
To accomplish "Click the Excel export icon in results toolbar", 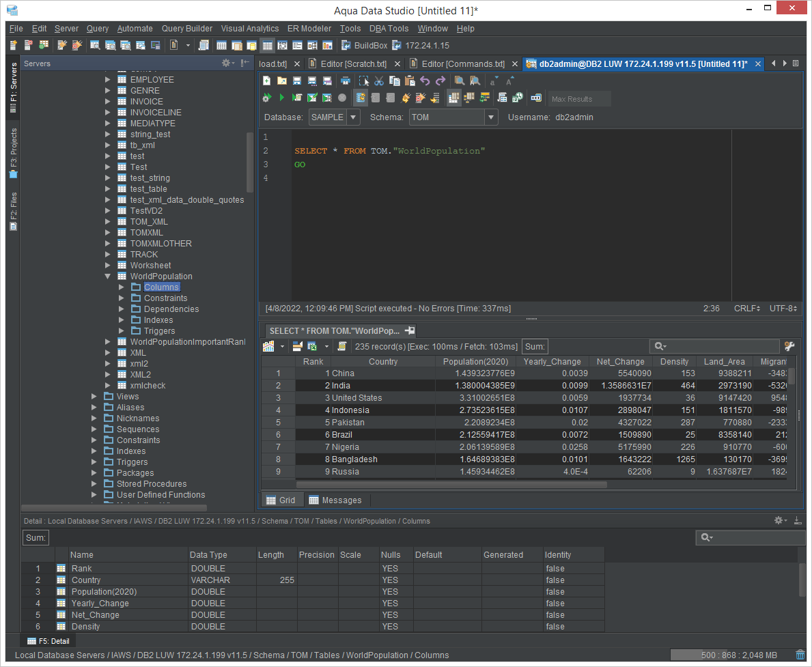I will coord(311,346).
